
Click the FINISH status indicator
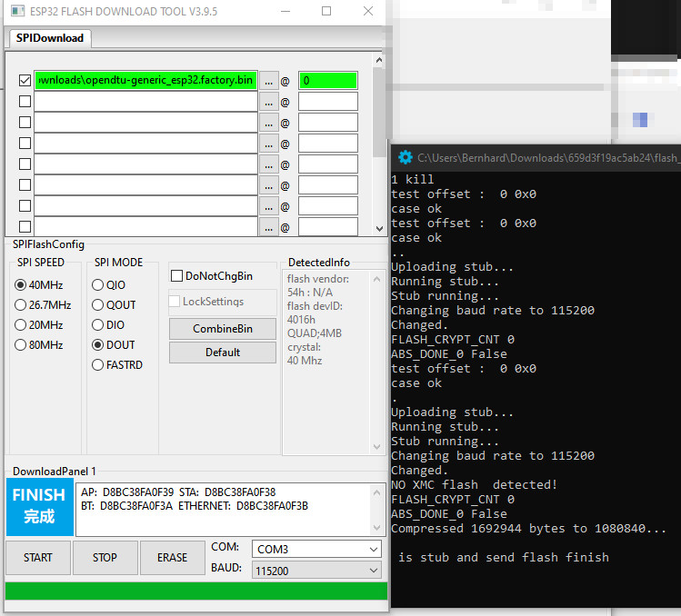(39, 506)
